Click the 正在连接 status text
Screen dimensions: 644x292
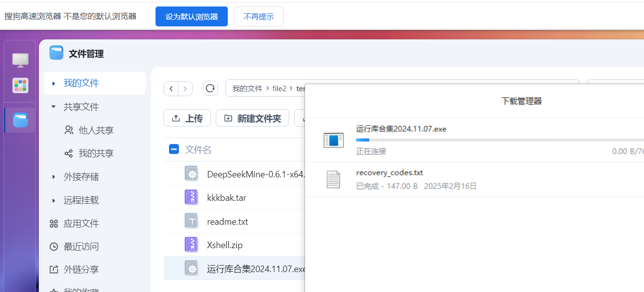371,151
